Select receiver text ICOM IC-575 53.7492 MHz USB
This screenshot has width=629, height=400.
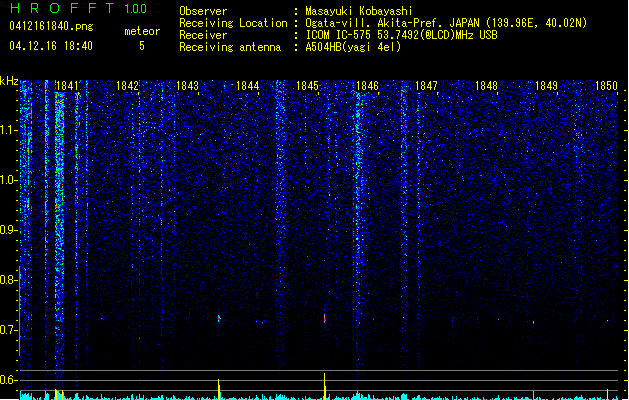click(x=402, y=35)
